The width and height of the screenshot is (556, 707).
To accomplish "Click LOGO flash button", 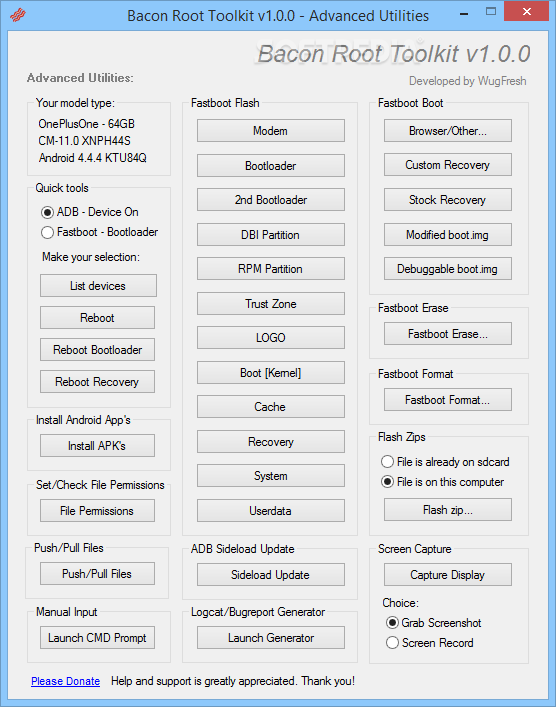I will click(x=271, y=338).
